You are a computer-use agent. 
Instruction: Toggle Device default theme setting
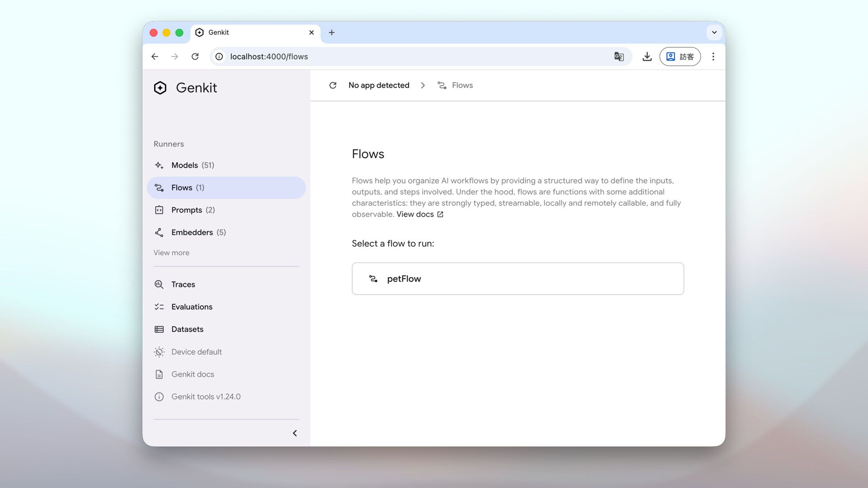tap(196, 352)
